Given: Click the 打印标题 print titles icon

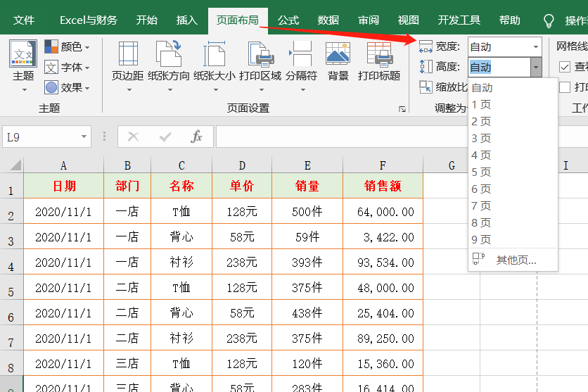Looking at the screenshot, I should [x=379, y=53].
